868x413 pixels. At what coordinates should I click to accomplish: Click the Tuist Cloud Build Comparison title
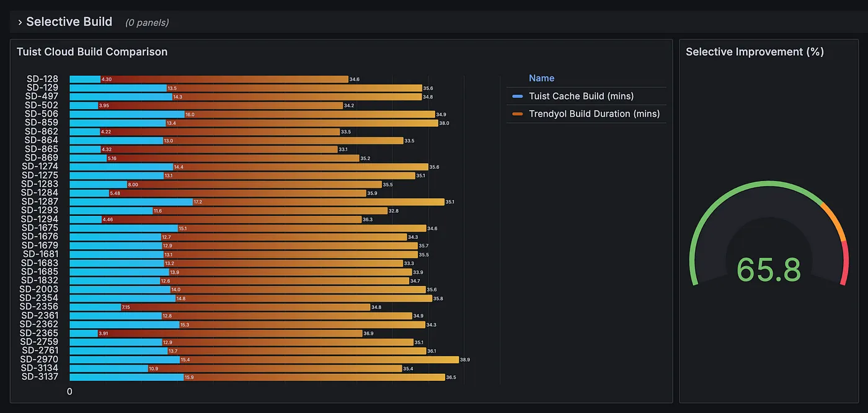click(92, 51)
